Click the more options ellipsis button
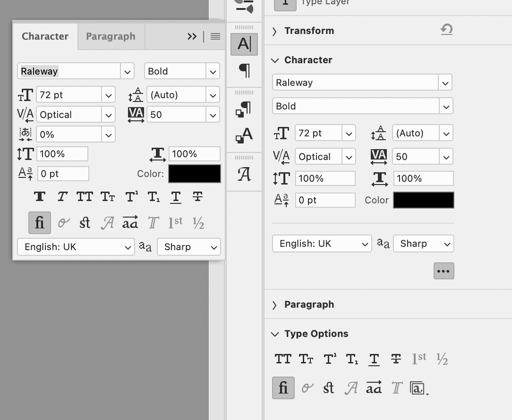Viewport: 512px width, 420px height. click(444, 271)
